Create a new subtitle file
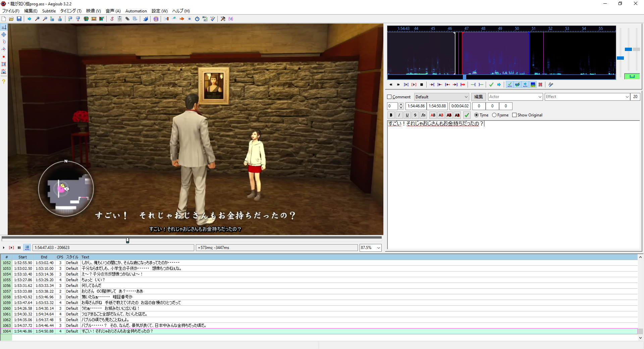Screen dimensions: 644x349 (x=4, y=19)
